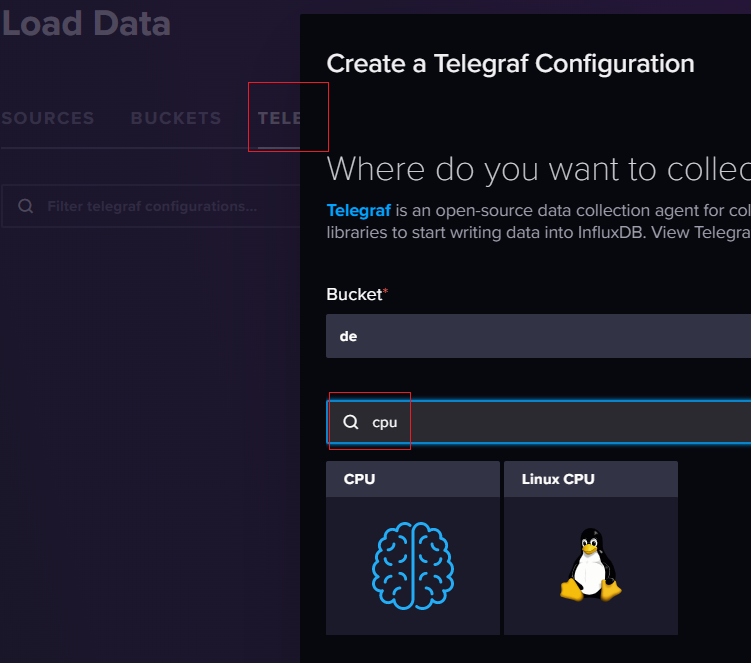Click the Linux CPU card title
Image resolution: width=751 pixels, height=663 pixels.
click(x=558, y=479)
